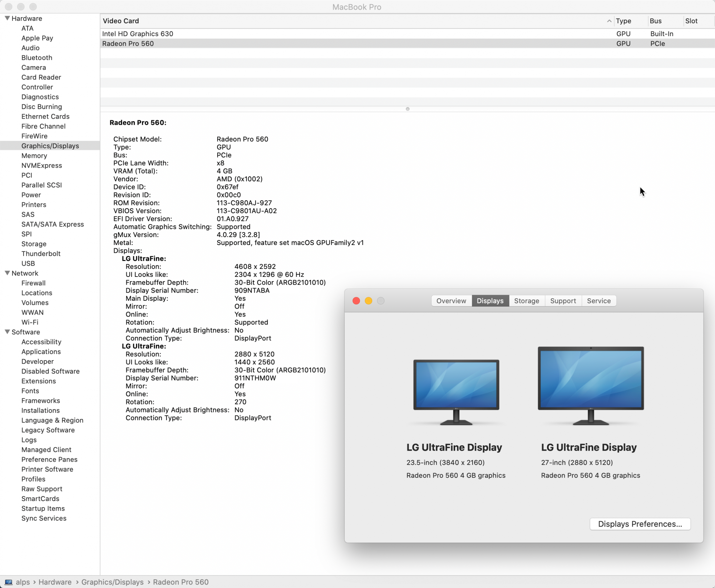
Task: Select Card Reader in the sidebar
Action: coord(41,77)
